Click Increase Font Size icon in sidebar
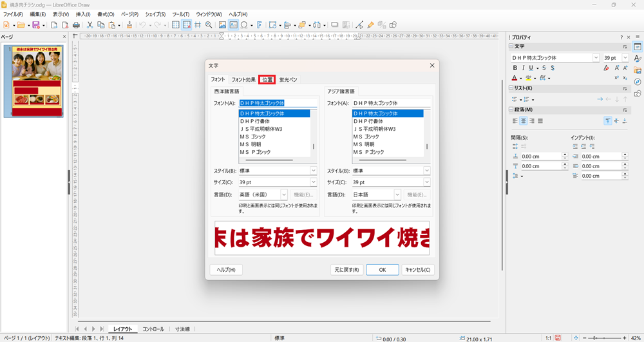644x342 pixels. click(x=616, y=68)
